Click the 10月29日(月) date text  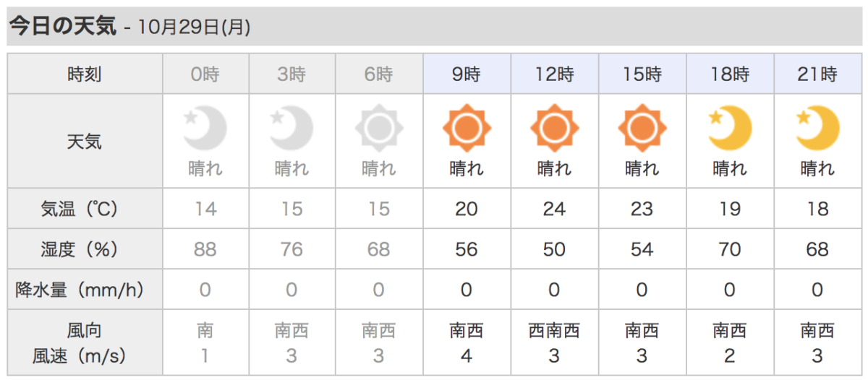(x=194, y=28)
